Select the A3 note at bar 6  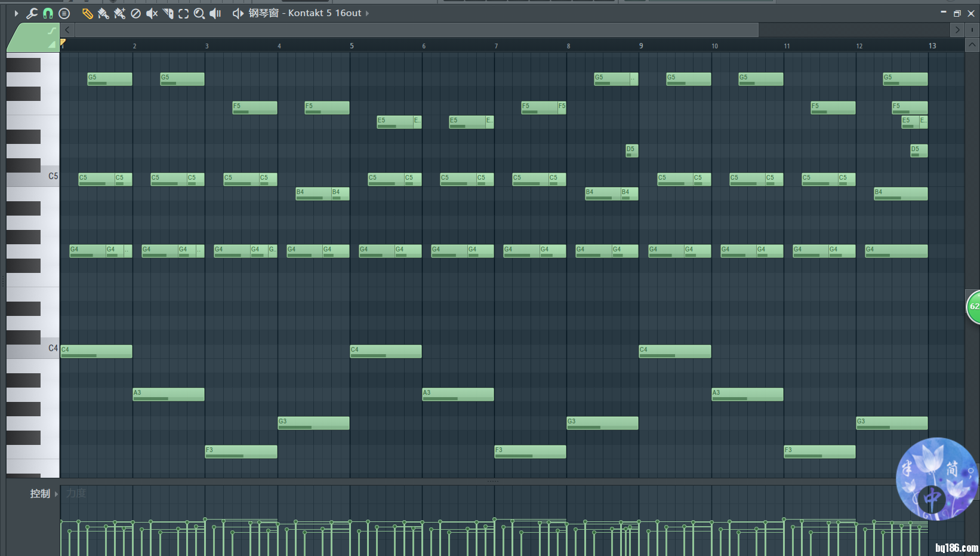tap(458, 395)
